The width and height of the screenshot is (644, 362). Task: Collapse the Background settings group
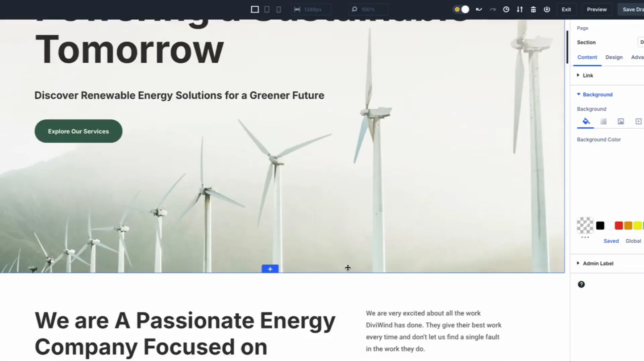[597, 95]
